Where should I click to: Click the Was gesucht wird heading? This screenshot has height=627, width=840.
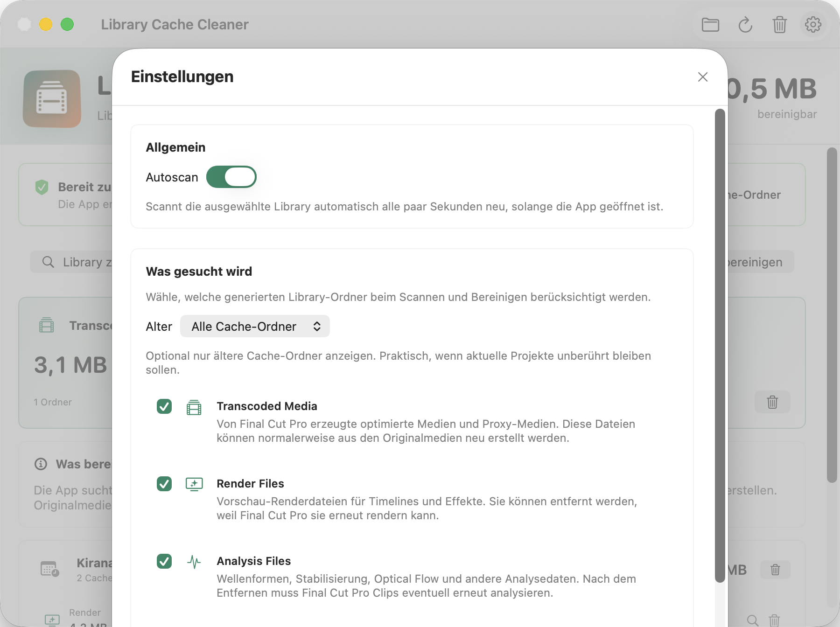tap(199, 272)
